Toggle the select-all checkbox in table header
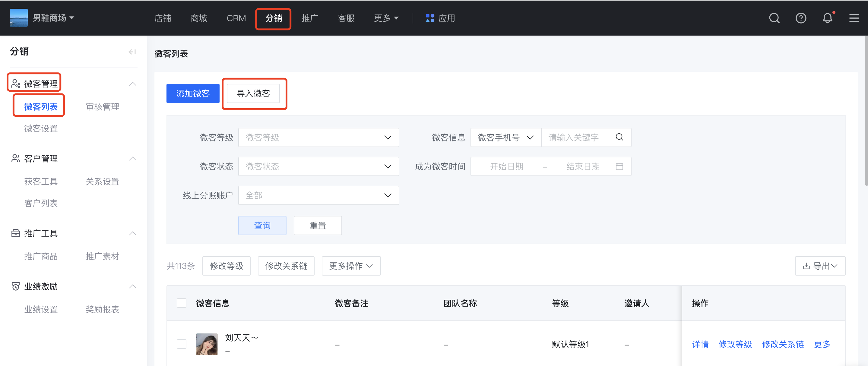868x366 pixels. pyautogui.click(x=181, y=303)
